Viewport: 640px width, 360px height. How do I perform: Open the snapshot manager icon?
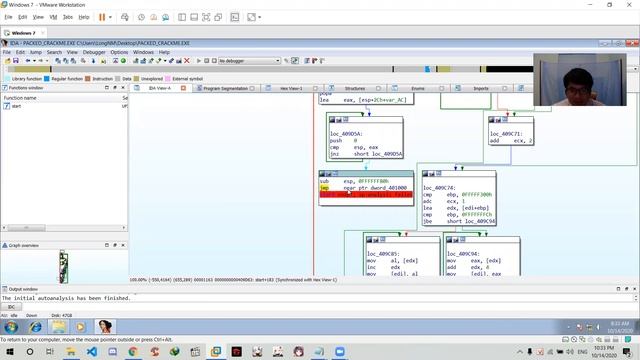165,17
